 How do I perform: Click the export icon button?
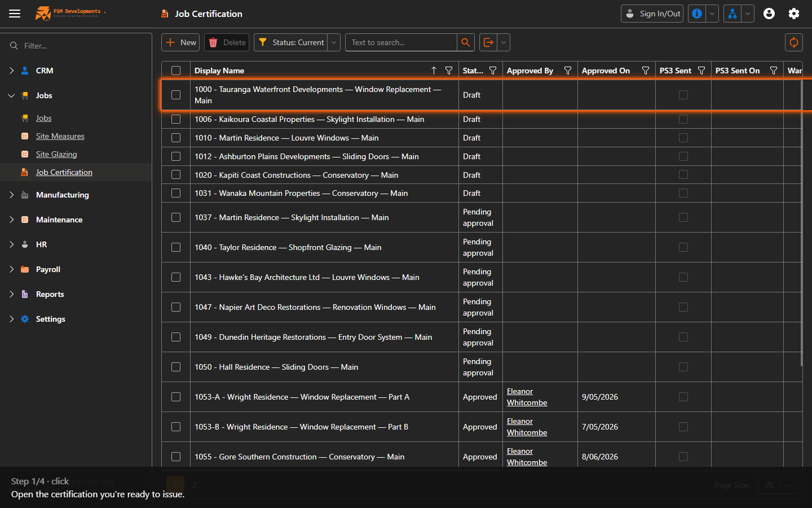(488, 42)
